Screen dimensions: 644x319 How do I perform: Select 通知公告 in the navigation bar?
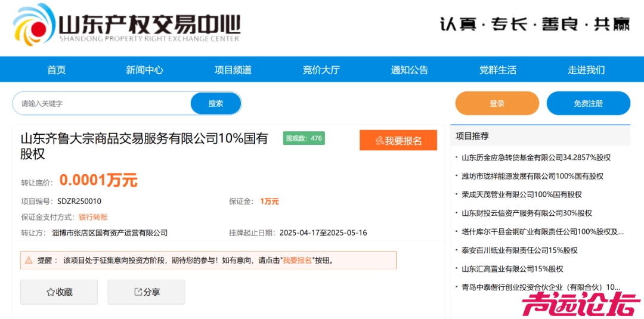coord(410,70)
